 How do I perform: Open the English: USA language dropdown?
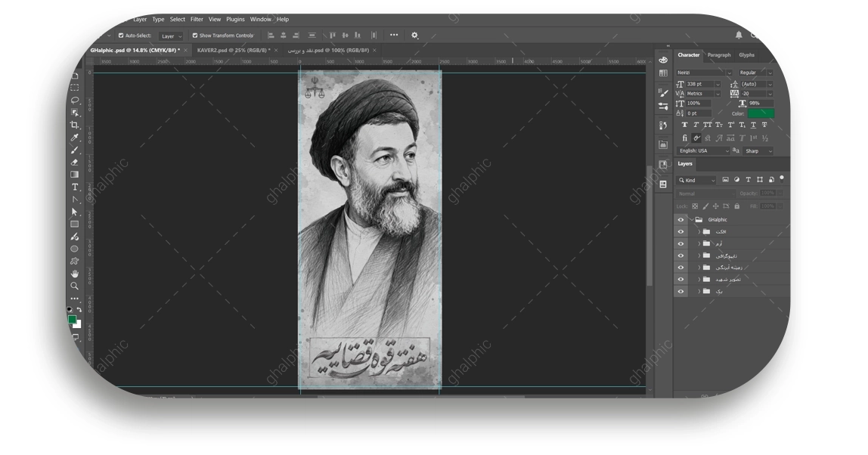coord(704,151)
